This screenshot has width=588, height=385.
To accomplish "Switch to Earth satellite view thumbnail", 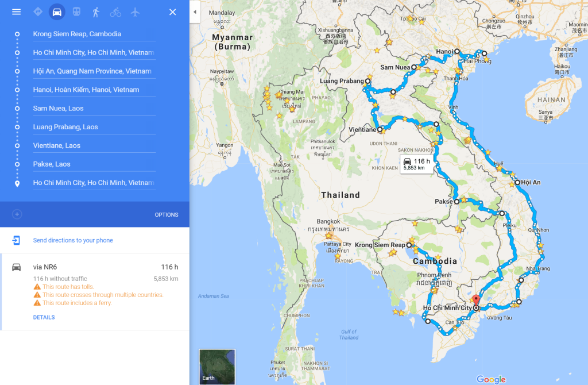I will coord(217,367).
